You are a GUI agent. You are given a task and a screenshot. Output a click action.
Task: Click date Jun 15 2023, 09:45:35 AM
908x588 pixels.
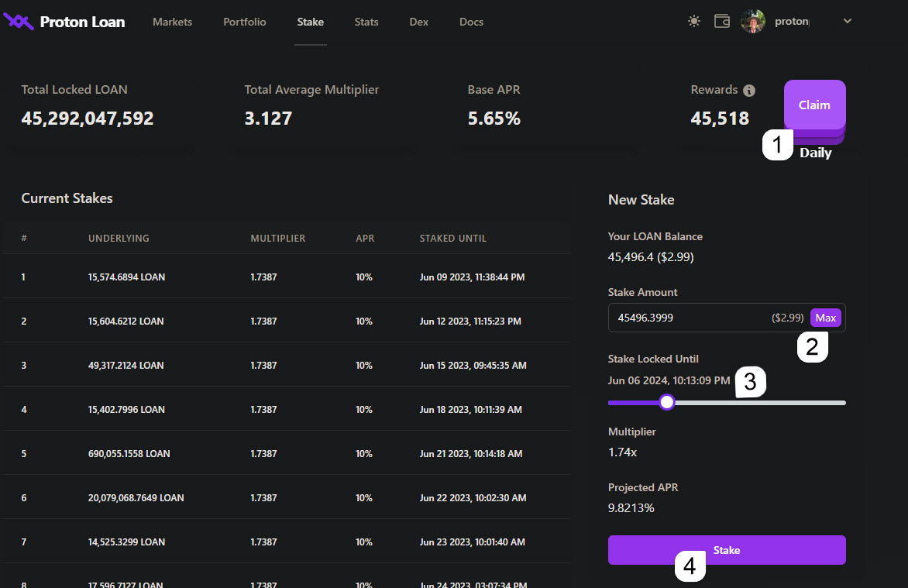(x=473, y=365)
